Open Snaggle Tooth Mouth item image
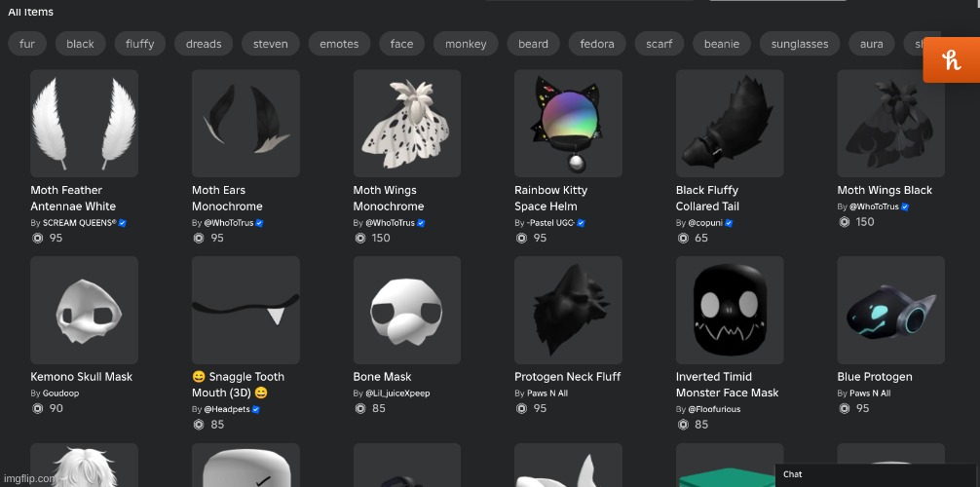 pos(245,310)
